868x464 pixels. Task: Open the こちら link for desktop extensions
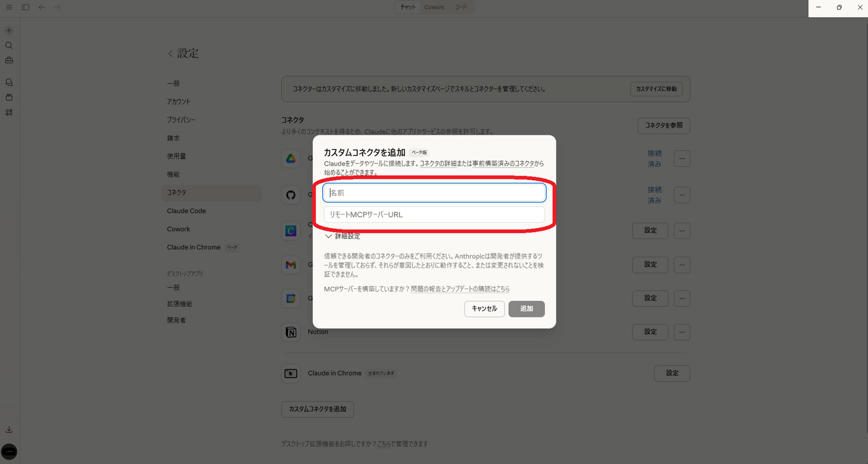tap(384, 444)
